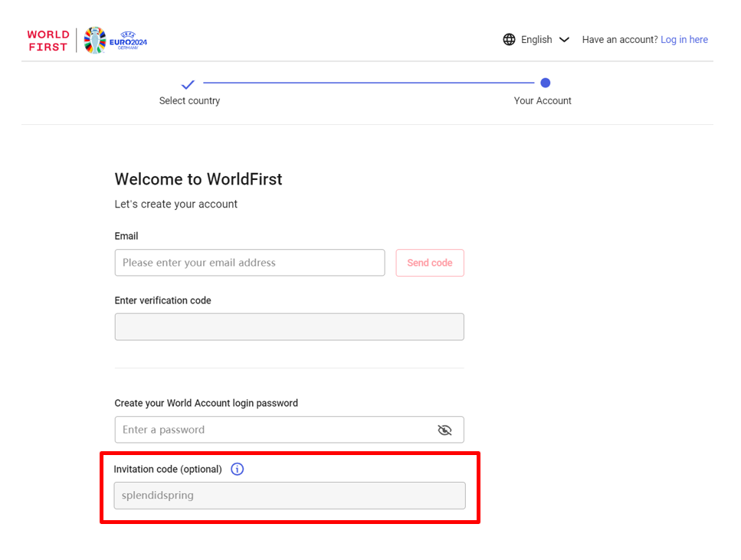The width and height of the screenshot is (741, 560).
Task: Click the info icon beside Invitation code
Action: coord(238,469)
